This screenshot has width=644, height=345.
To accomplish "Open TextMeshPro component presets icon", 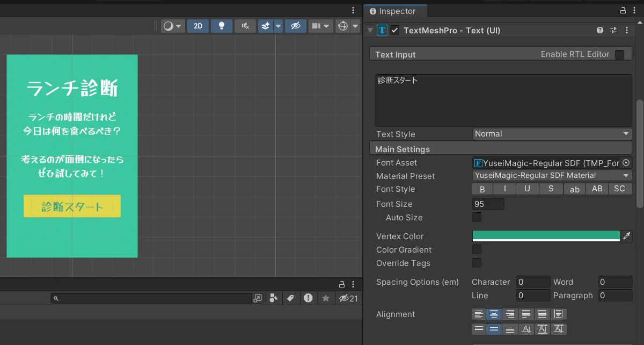I will click(x=613, y=31).
